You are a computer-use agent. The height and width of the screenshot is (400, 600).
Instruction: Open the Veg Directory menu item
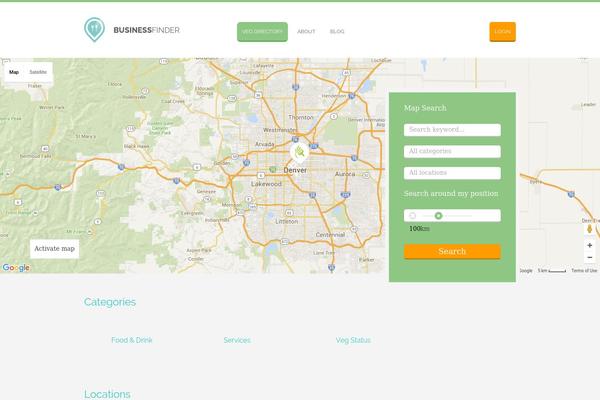point(262,31)
